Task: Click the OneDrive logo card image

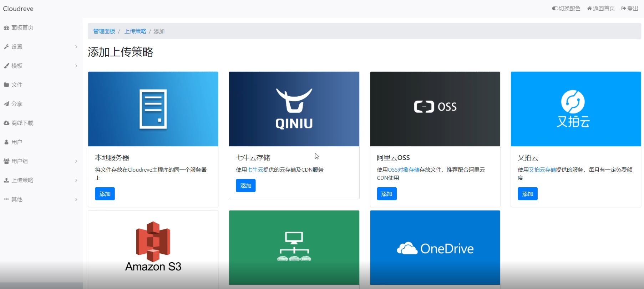Action: 435,247
